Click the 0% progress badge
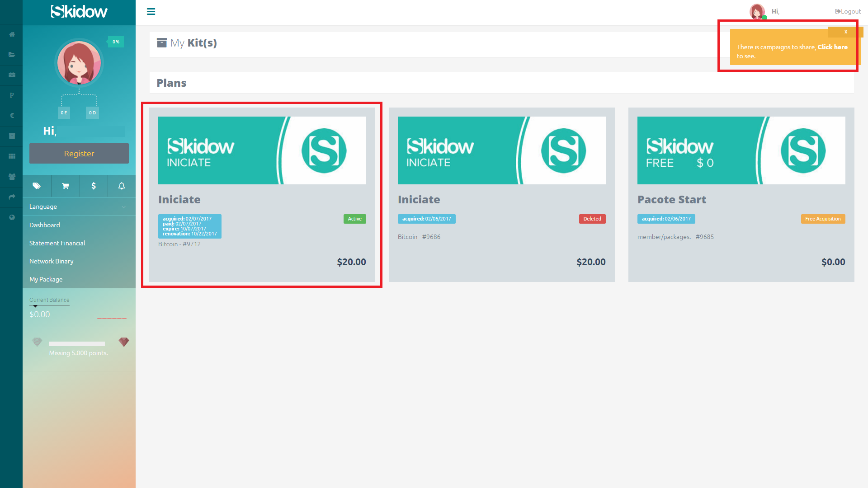 [x=116, y=42]
